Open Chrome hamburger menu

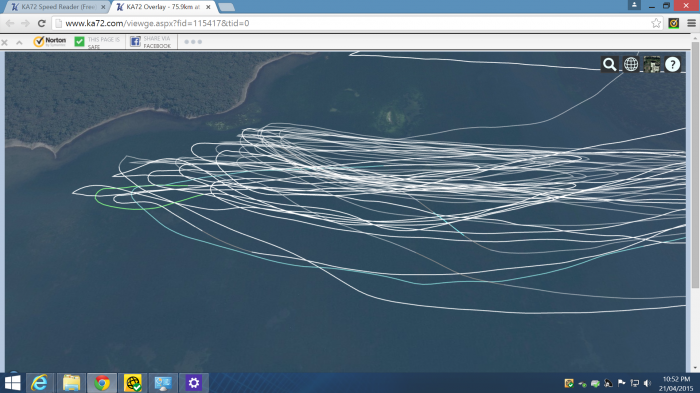[x=691, y=23]
